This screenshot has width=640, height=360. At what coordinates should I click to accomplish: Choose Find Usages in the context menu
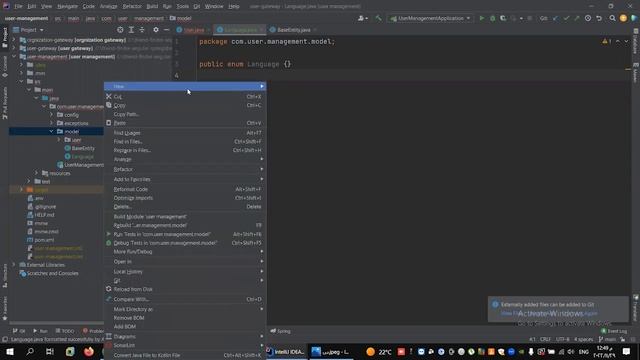tap(185, 133)
